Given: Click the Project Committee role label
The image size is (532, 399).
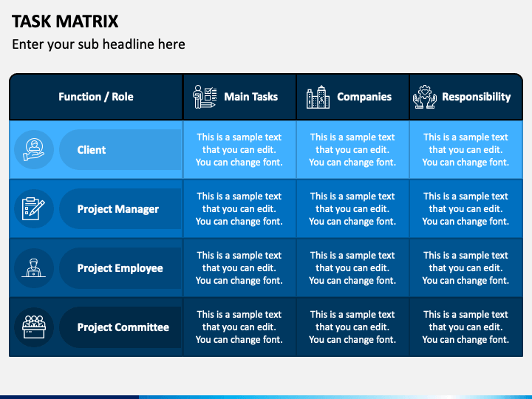Looking at the screenshot, I should tap(123, 327).
